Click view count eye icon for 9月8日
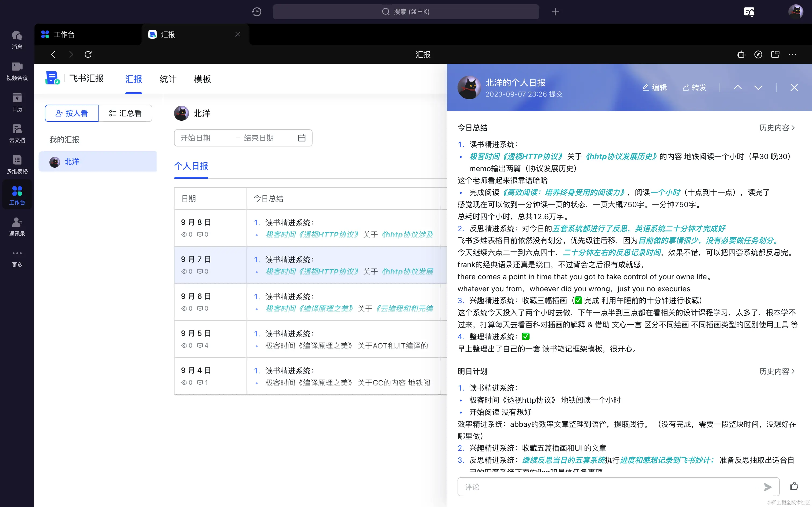The image size is (812, 507). (184, 234)
